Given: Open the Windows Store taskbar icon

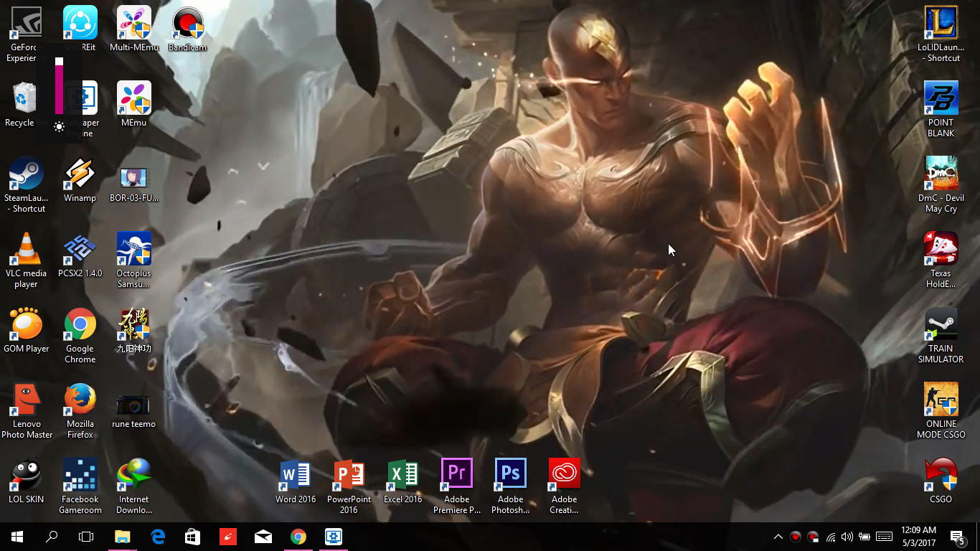Looking at the screenshot, I should point(193,537).
